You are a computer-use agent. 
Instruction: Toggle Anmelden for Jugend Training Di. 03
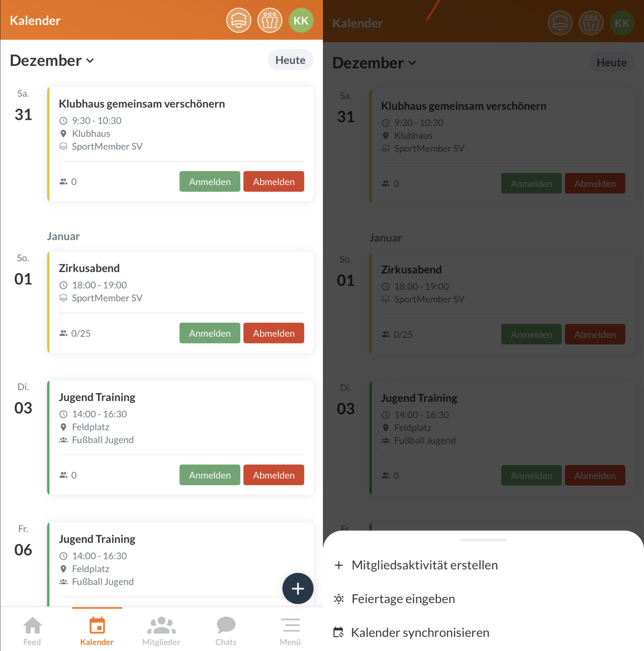(209, 474)
